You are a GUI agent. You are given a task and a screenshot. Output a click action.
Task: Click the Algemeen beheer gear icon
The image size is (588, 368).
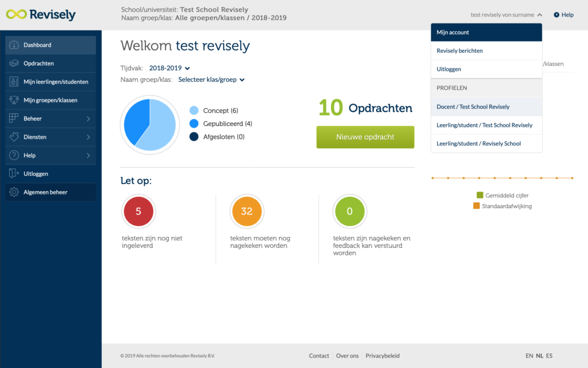(x=14, y=192)
